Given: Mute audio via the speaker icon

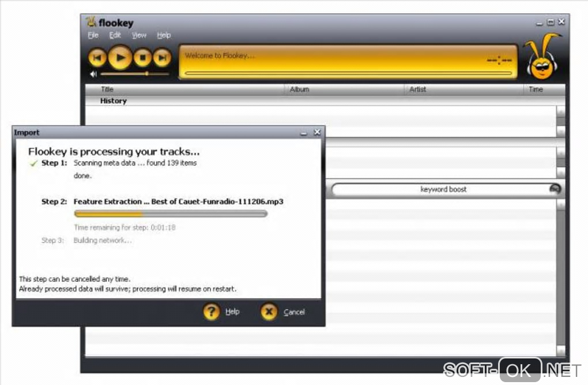Looking at the screenshot, I should 93,74.
